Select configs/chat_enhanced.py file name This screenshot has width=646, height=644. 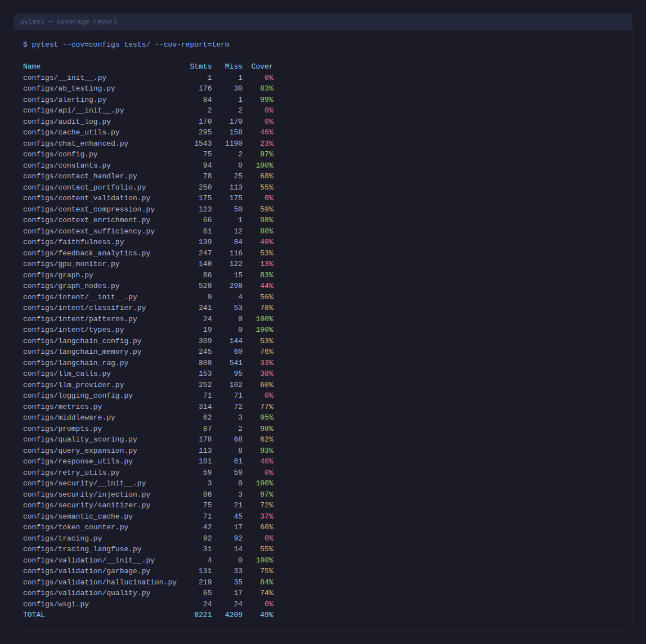click(75, 143)
